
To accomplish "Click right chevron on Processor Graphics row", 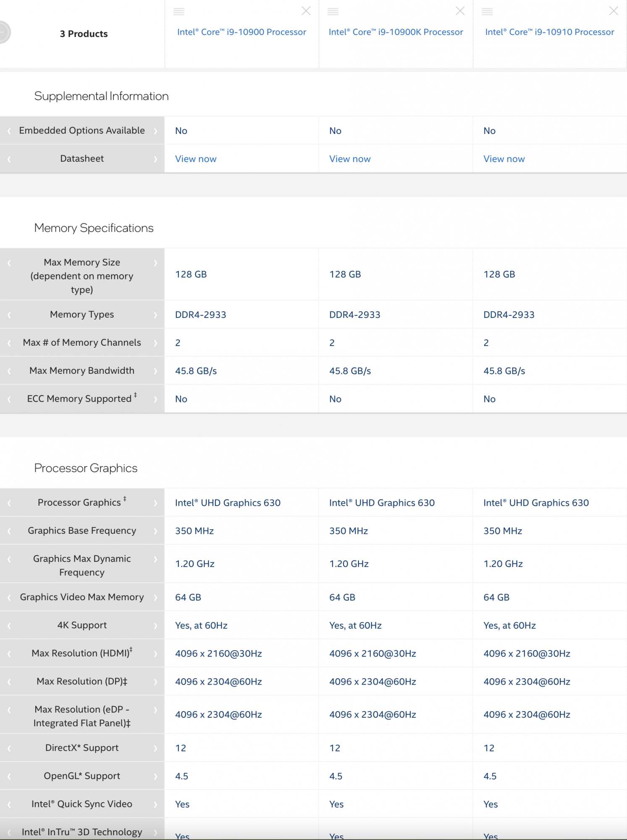I will tap(155, 503).
